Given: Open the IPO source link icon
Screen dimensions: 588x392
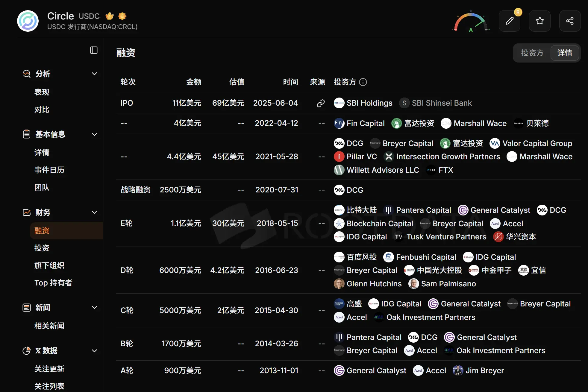Looking at the screenshot, I should coord(321,103).
